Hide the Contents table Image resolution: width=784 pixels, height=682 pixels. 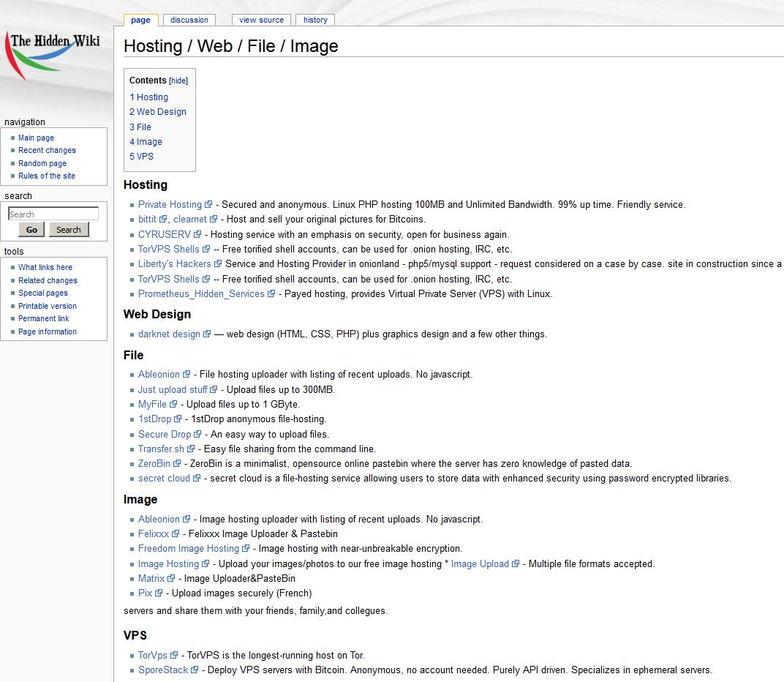178,80
